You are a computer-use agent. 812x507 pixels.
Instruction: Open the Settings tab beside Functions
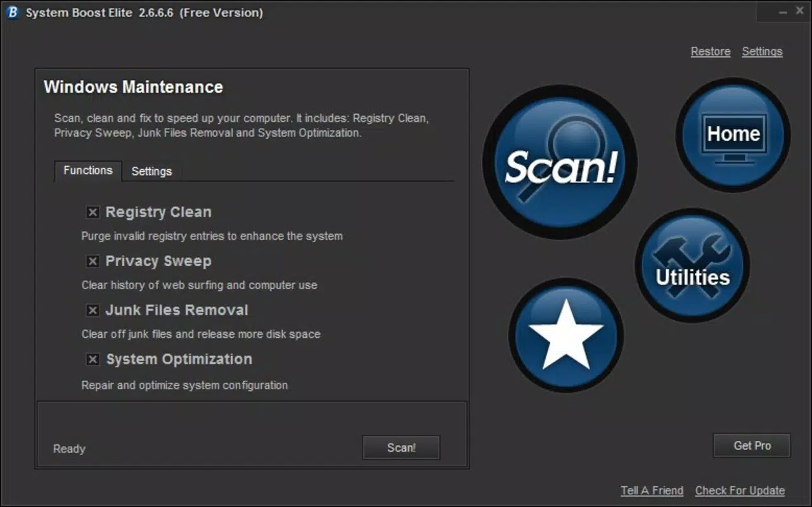(151, 171)
